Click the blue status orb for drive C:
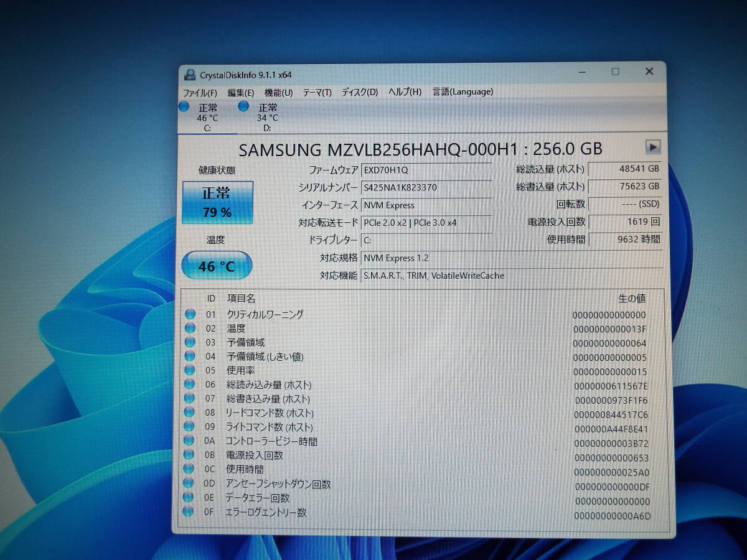 [184, 106]
